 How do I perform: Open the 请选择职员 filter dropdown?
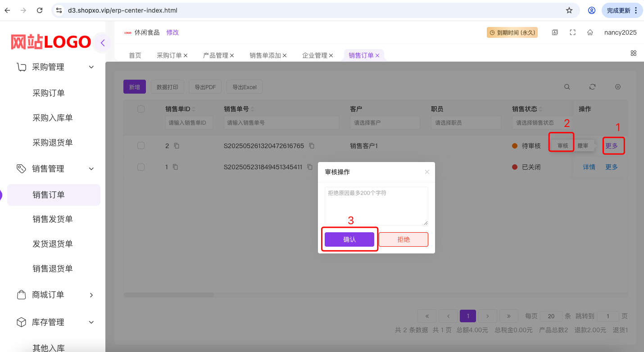(466, 122)
